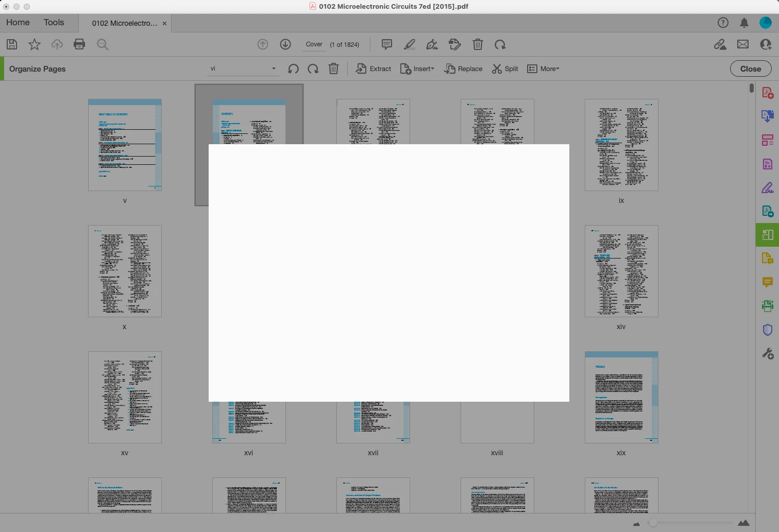Rotate selected pages clockwise
Image resolution: width=779 pixels, height=532 pixels.
pyautogui.click(x=313, y=68)
